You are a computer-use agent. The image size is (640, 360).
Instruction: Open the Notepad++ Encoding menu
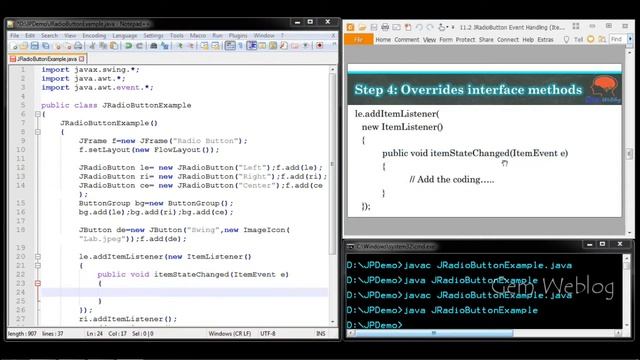click(94, 36)
